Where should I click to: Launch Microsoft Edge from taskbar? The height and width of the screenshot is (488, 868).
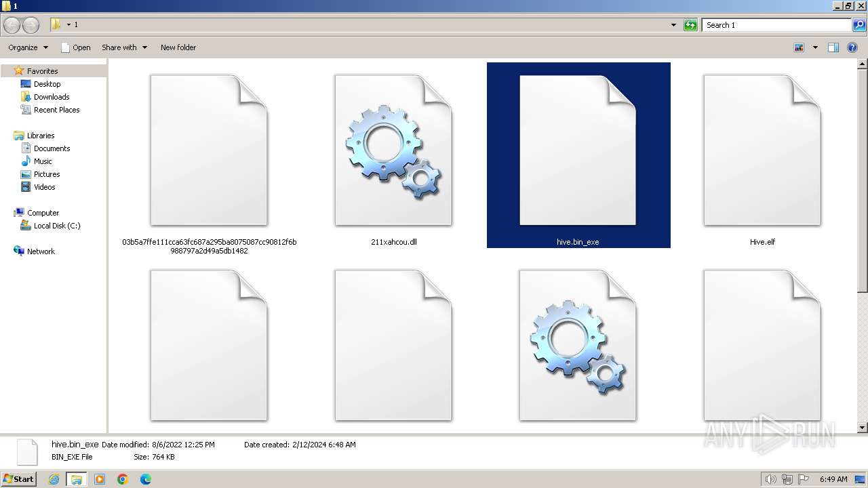146,479
